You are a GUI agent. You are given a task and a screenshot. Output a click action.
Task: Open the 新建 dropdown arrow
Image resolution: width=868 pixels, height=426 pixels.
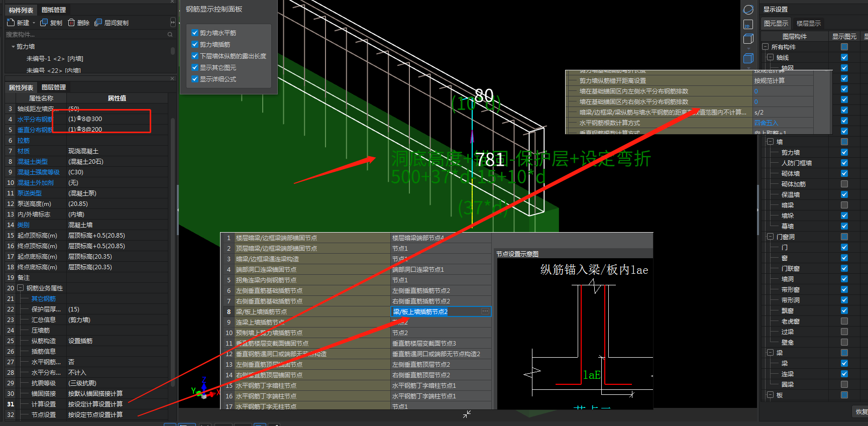34,23
